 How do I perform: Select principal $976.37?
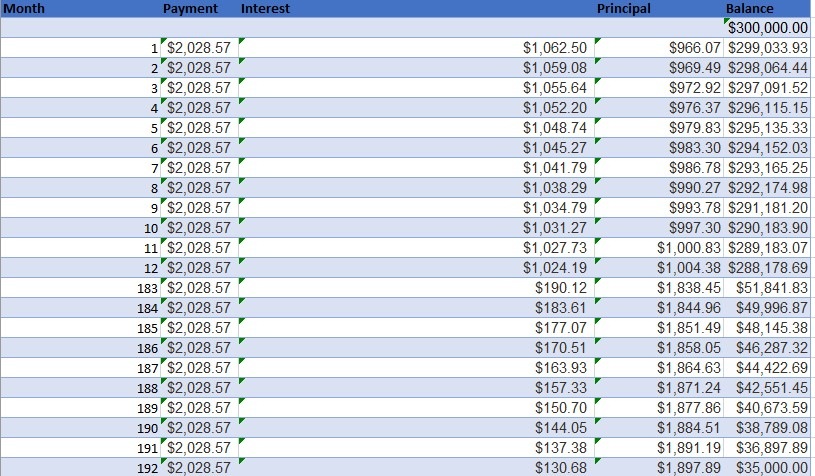pyautogui.click(x=659, y=108)
